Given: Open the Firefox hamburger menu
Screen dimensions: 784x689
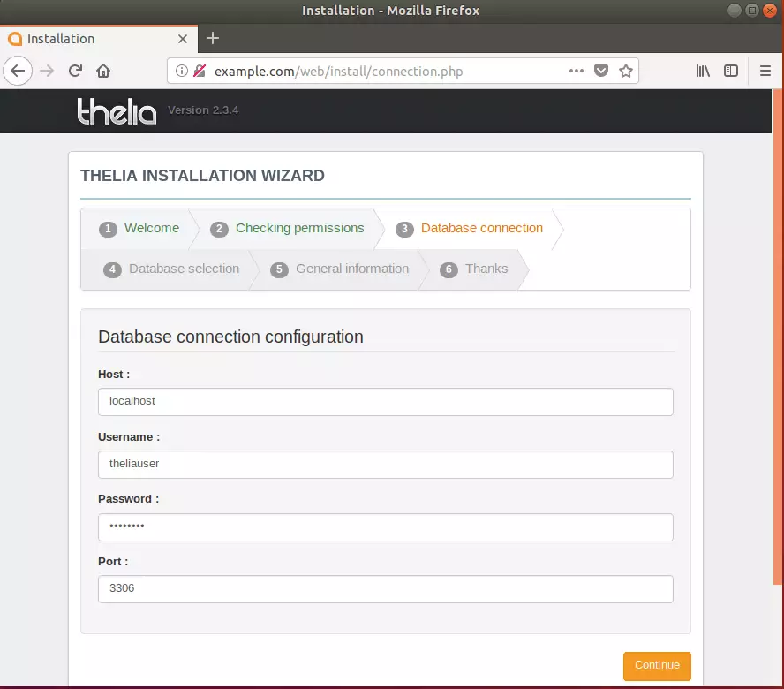Looking at the screenshot, I should (765, 71).
